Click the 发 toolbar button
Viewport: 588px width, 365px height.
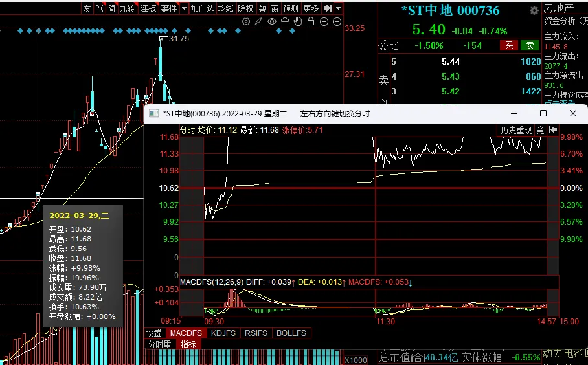click(87, 8)
